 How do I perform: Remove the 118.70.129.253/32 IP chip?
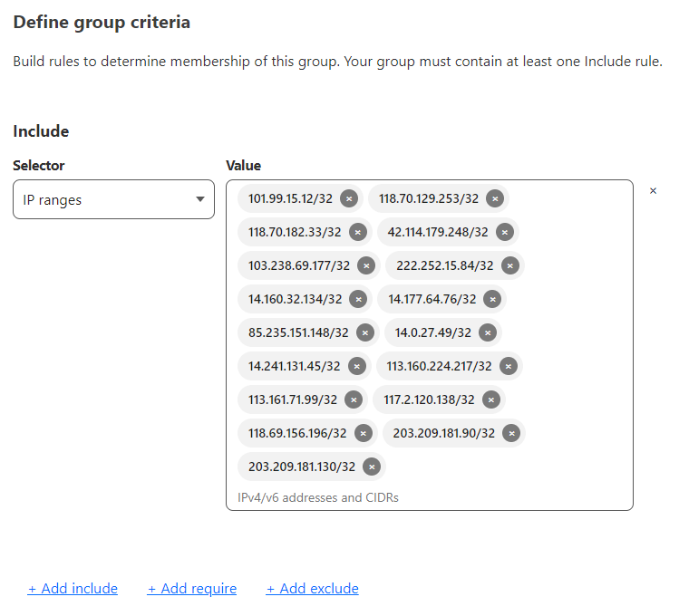coord(494,198)
